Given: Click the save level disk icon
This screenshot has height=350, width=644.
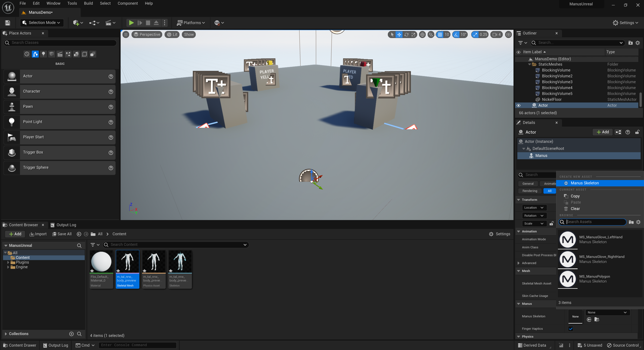Looking at the screenshot, I should click(x=8, y=23).
